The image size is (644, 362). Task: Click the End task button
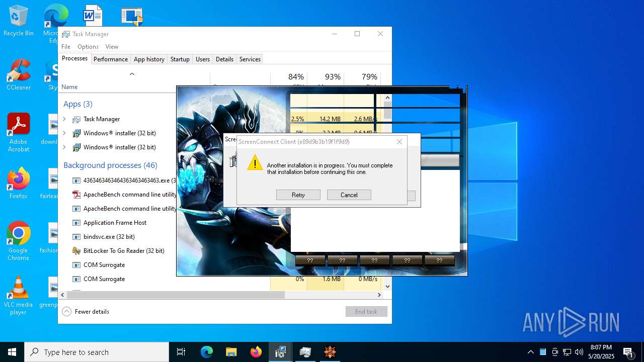366,312
